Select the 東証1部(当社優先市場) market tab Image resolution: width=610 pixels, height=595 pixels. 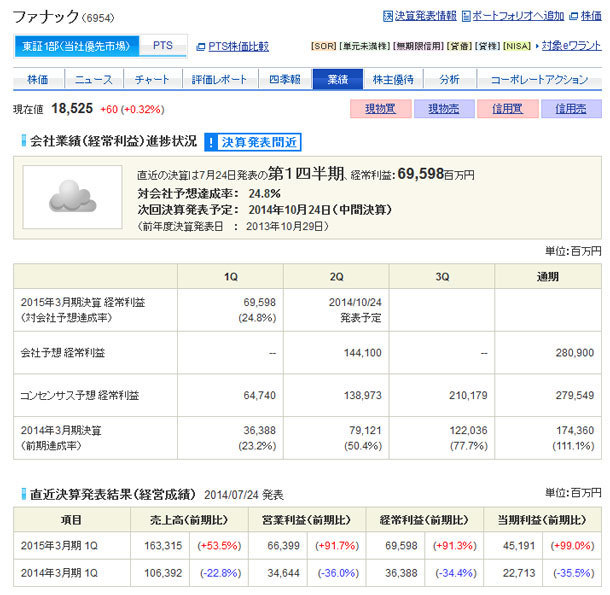(77, 46)
